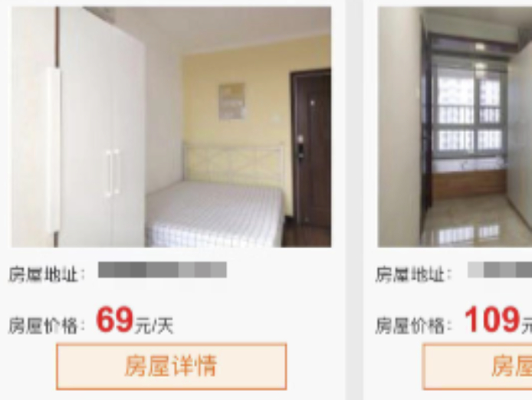The width and height of the screenshot is (532, 400).
Task: Click 房屋价格 label of second listing
Action: click(x=414, y=326)
